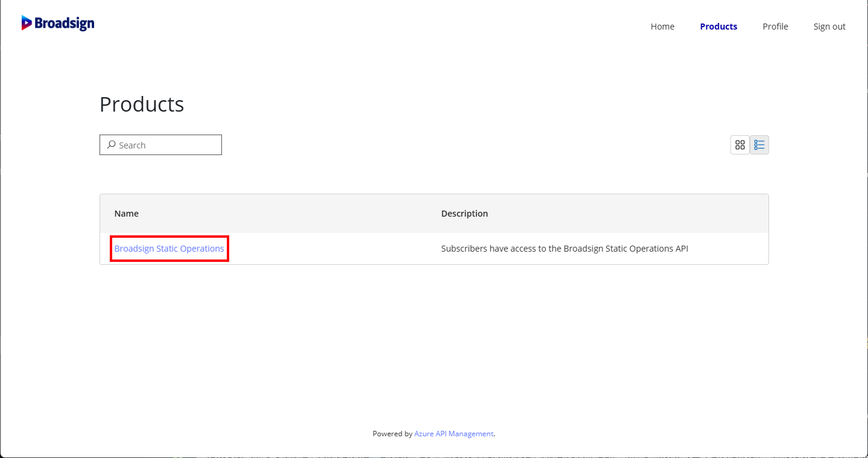Image resolution: width=868 pixels, height=458 pixels.
Task: Click the Description column header
Action: [x=464, y=214]
